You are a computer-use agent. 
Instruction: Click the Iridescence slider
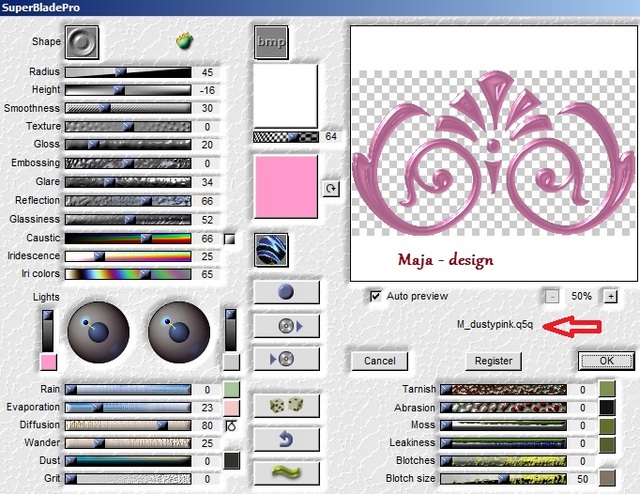[128, 256]
